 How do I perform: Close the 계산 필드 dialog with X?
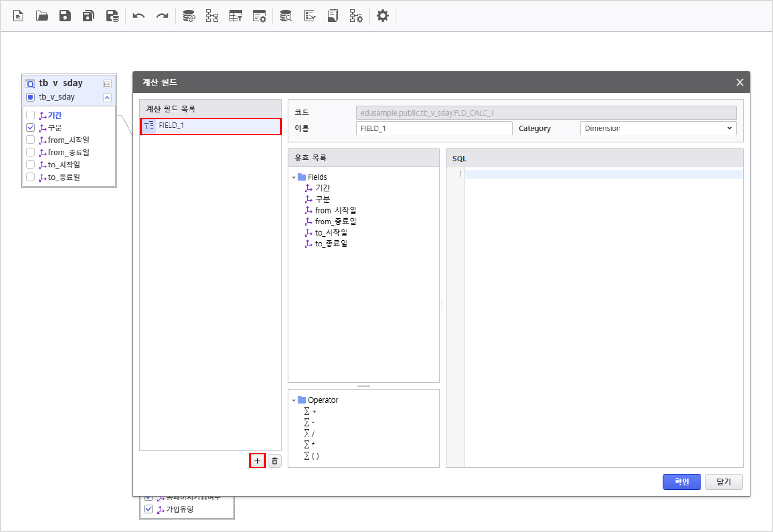pyautogui.click(x=740, y=82)
